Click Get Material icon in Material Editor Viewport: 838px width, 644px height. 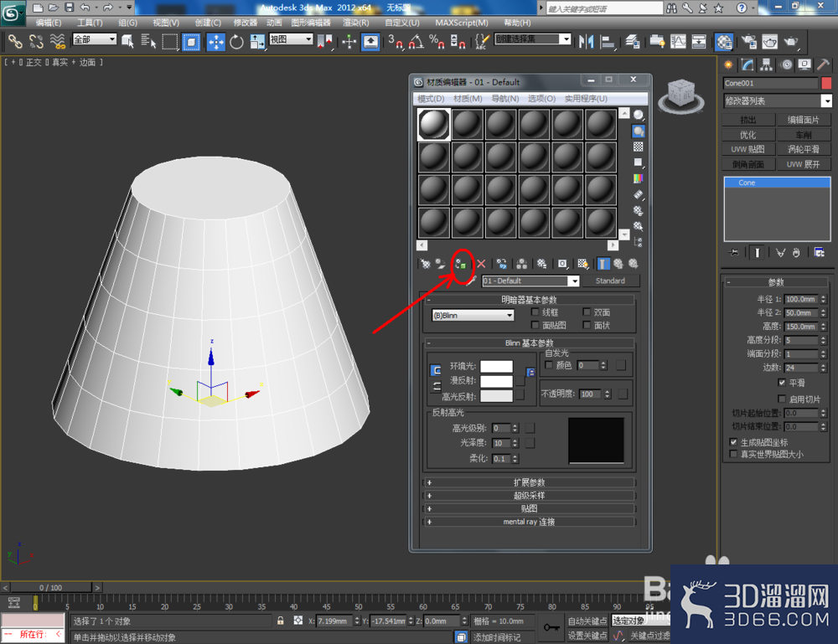[426, 264]
